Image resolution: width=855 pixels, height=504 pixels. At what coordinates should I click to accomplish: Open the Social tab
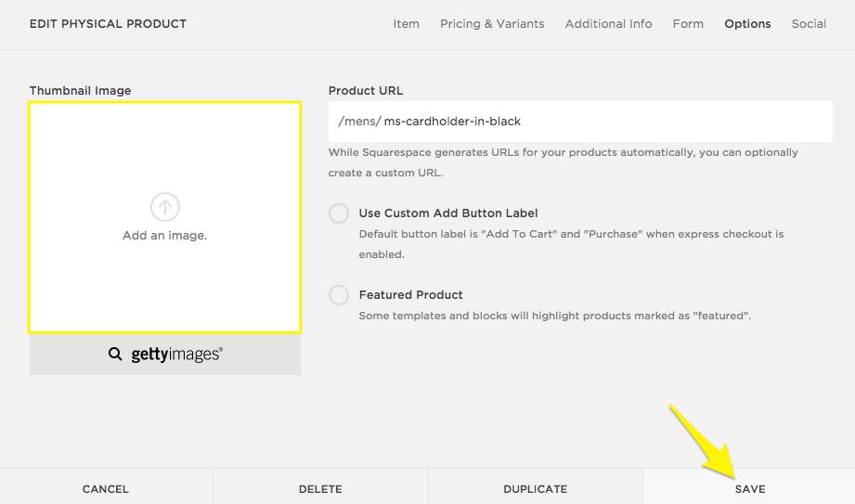click(809, 24)
